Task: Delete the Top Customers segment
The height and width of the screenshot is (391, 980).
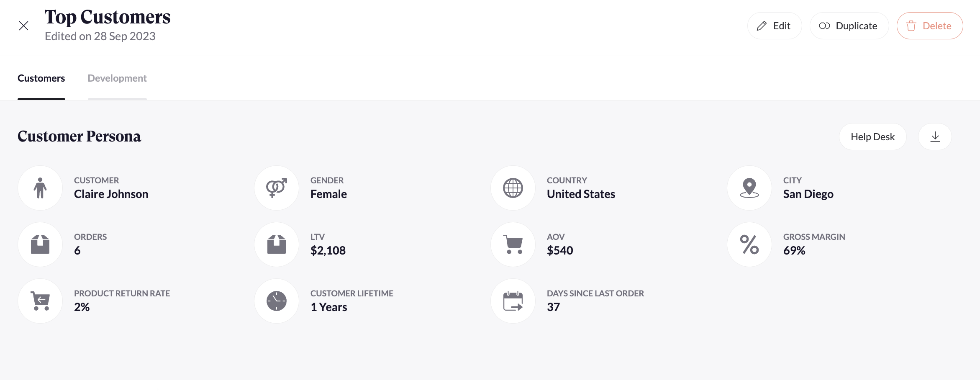Action: point(930,26)
